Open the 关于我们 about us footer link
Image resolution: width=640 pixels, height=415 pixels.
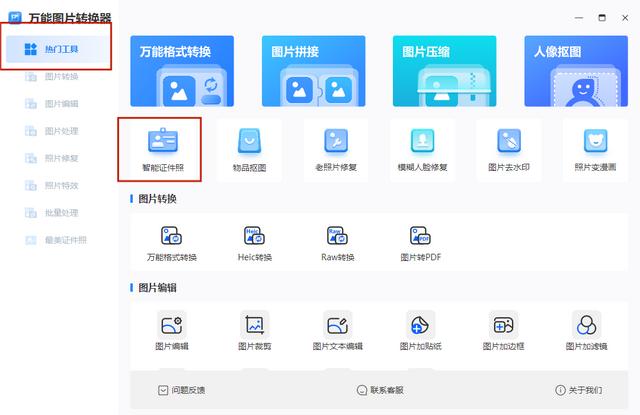pyautogui.click(x=579, y=390)
